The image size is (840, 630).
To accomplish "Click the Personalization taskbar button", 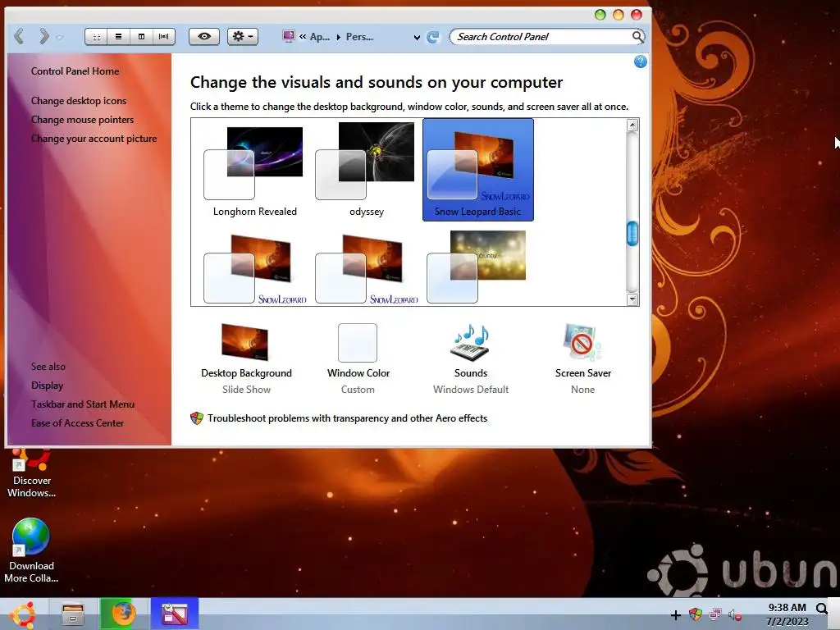I will tap(175, 614).
